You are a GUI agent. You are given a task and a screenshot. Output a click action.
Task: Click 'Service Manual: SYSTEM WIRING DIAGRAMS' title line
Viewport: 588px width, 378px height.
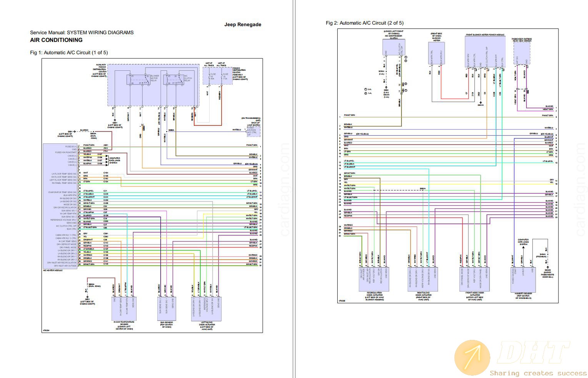click(82, 32)
